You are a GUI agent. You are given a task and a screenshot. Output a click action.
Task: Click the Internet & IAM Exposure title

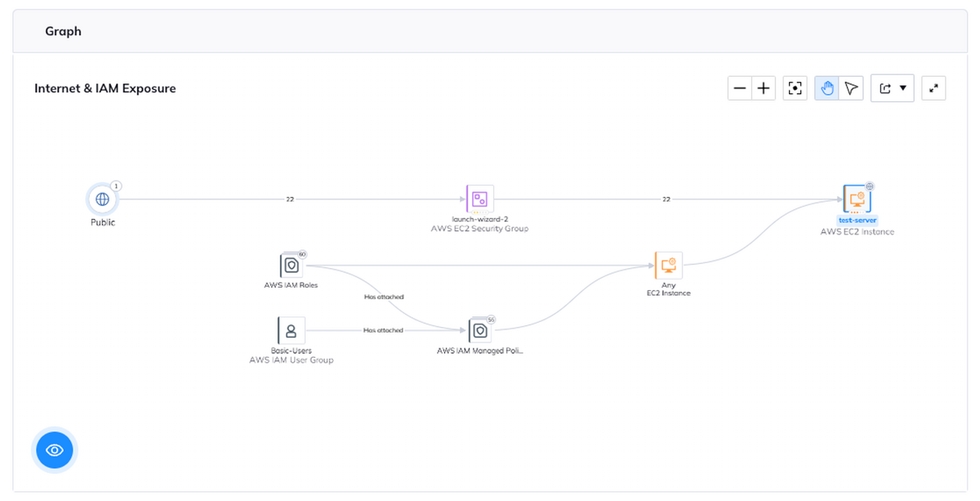point(105,88)
